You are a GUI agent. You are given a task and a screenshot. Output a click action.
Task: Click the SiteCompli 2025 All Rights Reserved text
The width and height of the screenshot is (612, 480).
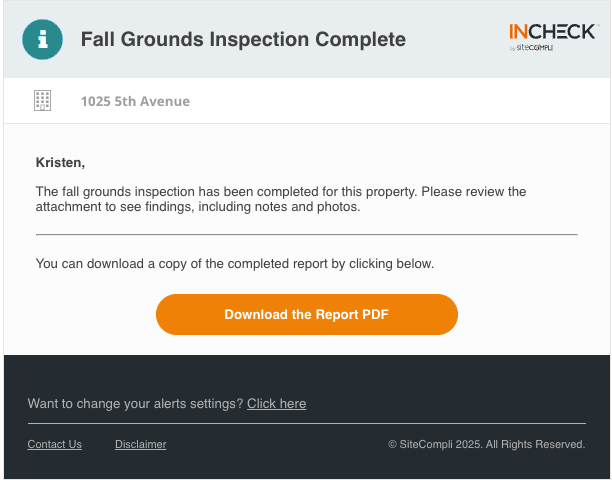[492, 444]
